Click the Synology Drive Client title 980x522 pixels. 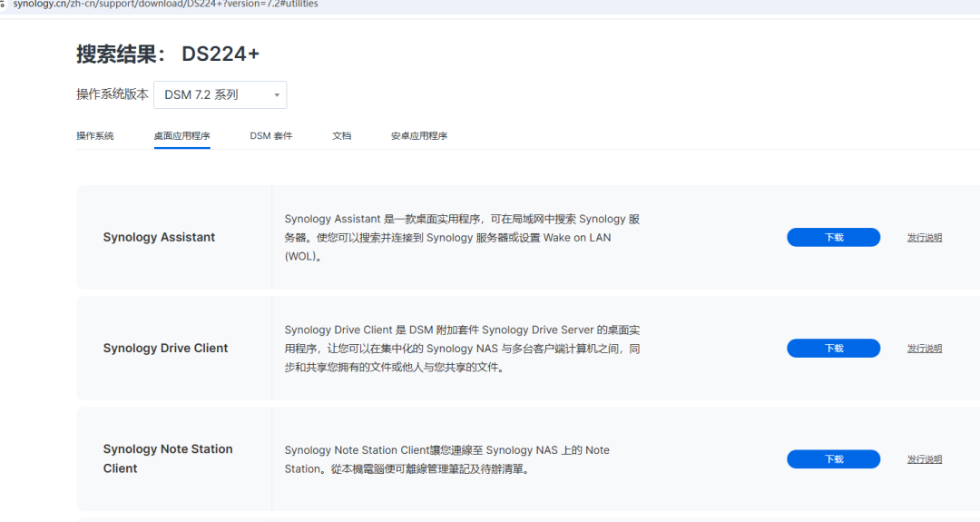(x=165, y=349)
